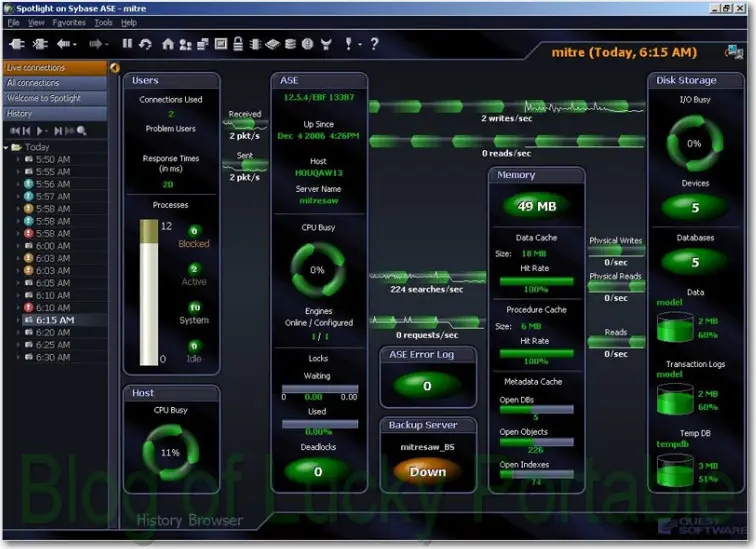Expand the 6:20 AM snapshot row
This screenshot has width=756, height=549.
(18, 333)
